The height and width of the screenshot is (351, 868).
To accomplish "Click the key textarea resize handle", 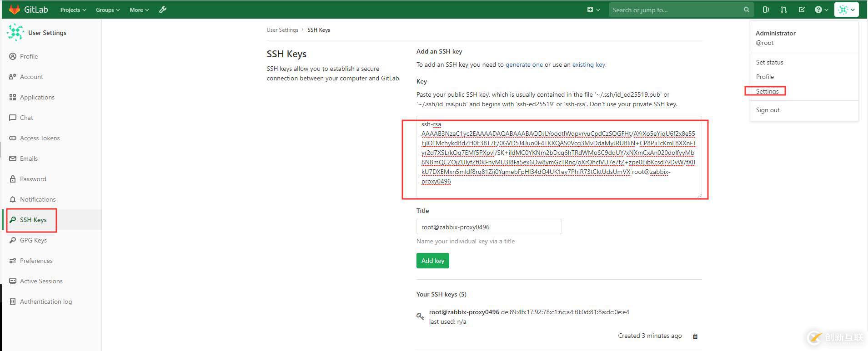I will pos(699,196).
